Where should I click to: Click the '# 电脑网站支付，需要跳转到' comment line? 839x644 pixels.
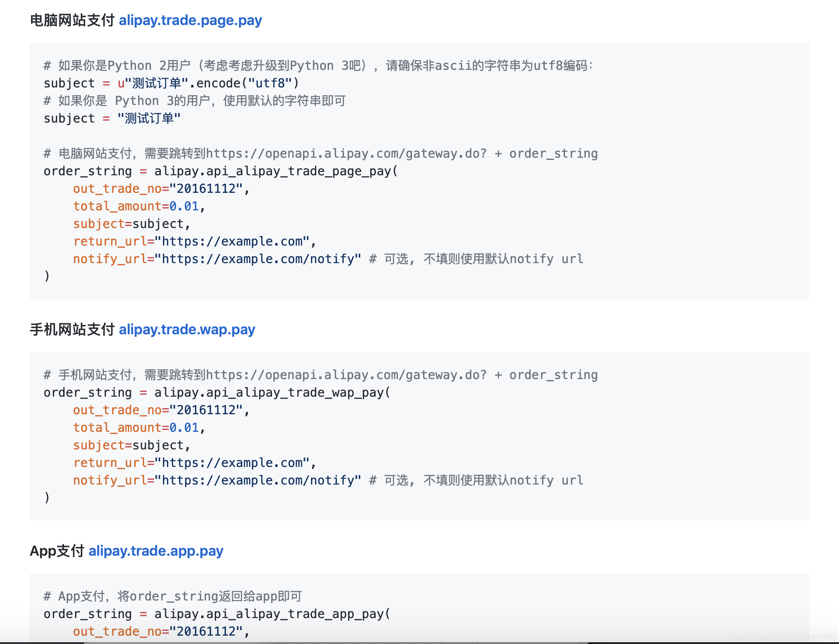click(321, 153)
